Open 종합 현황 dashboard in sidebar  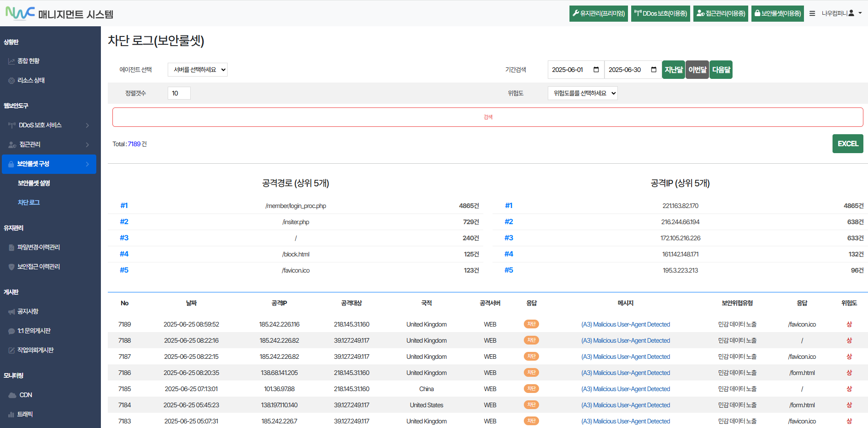click(28, 61)
